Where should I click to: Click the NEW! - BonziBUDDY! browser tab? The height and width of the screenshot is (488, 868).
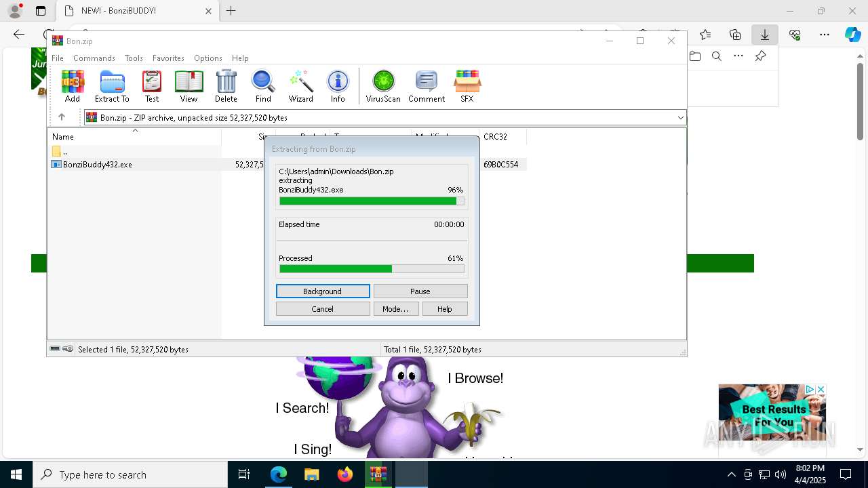(x=136, y=11)
